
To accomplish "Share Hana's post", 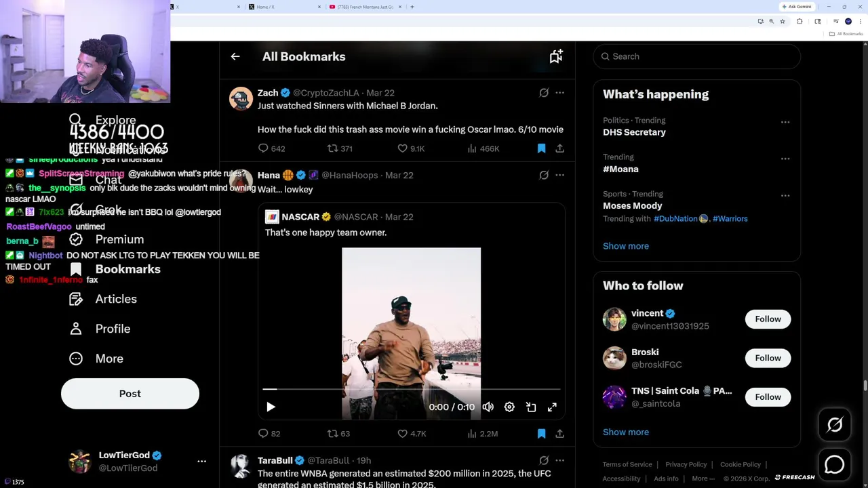I will (x=559, y=434).
